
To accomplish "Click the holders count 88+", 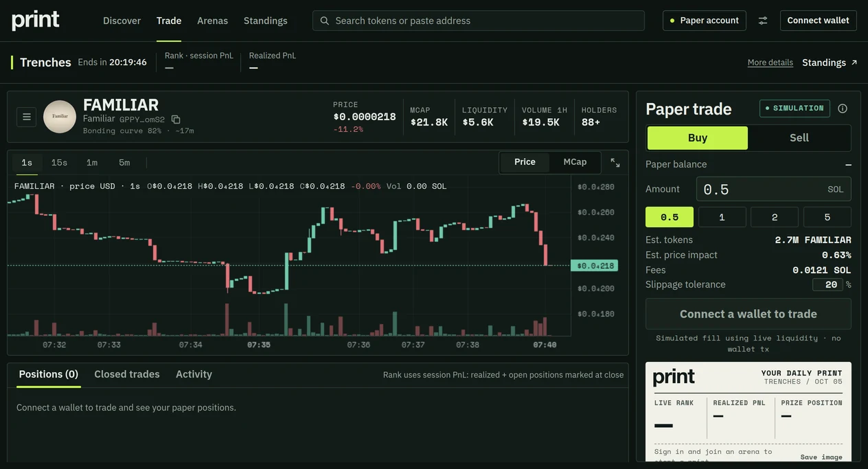I will tap(591, 122).
